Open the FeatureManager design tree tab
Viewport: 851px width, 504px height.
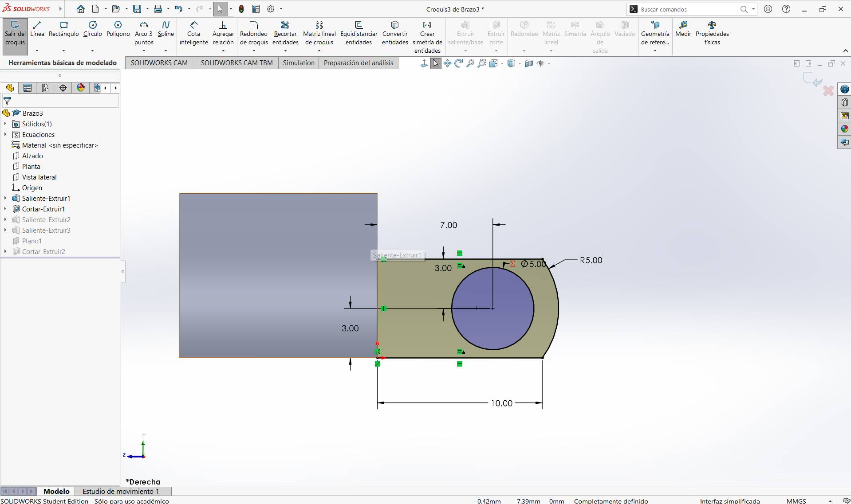click(10, 88)
